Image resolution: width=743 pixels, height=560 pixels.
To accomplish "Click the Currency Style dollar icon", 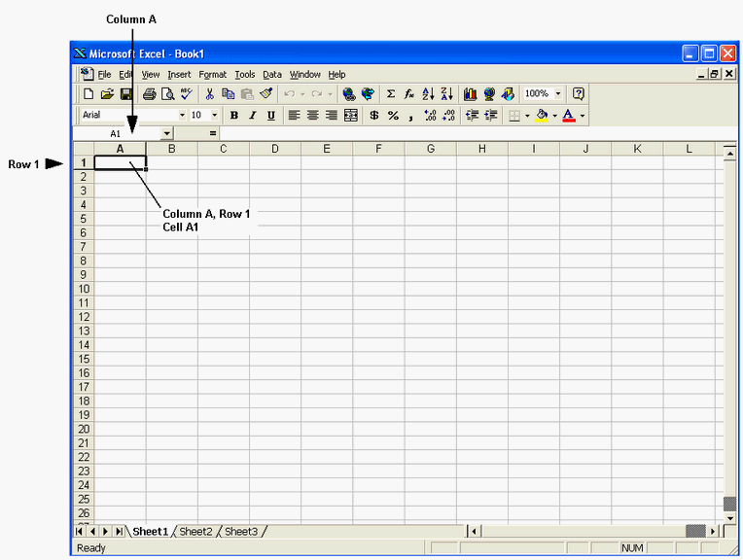I will tap(373, 115).
